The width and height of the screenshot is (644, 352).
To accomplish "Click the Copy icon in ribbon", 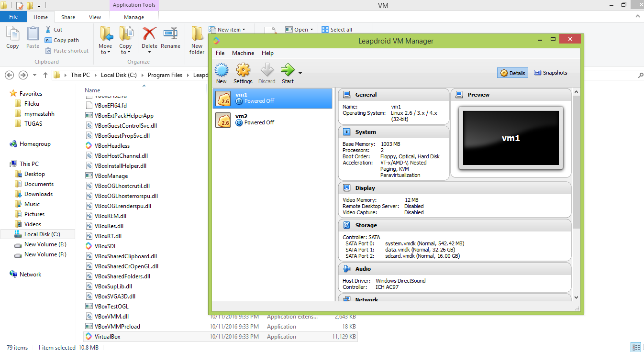I will (x=12, y=34).
